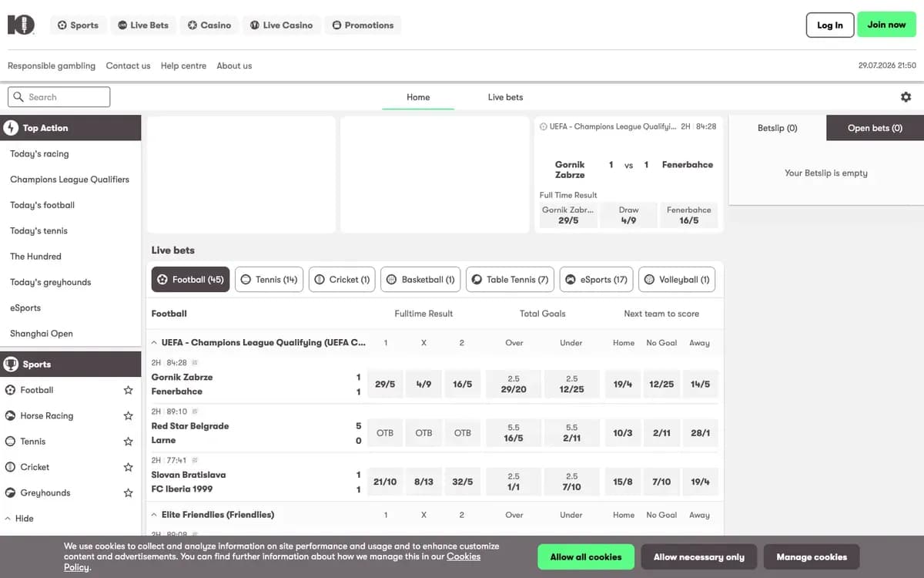This screenshot has height=578, width=924.
Task: Open the Live Bets top menu
Action: (x=143, y=25)
